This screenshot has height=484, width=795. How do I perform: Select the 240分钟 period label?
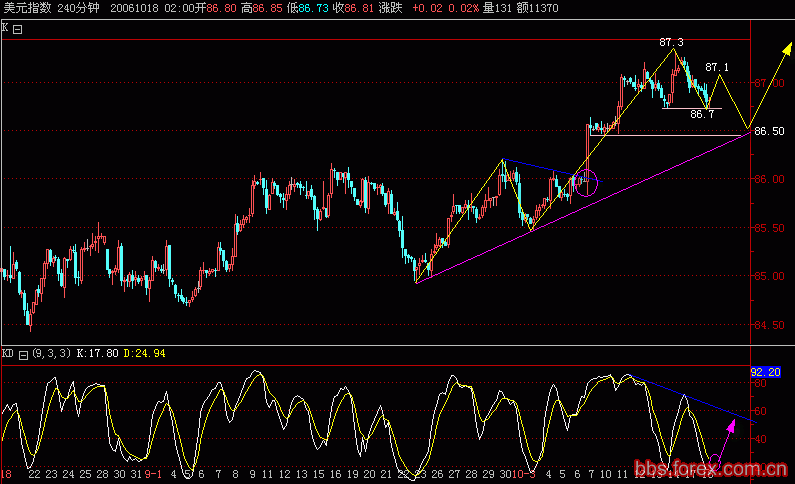coord(78,8)
